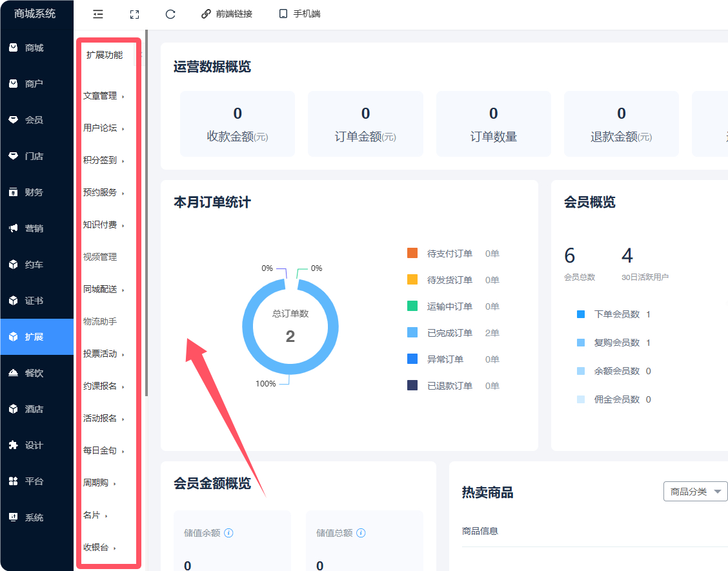Select the 营销 marketing icon

pos(23,228)
